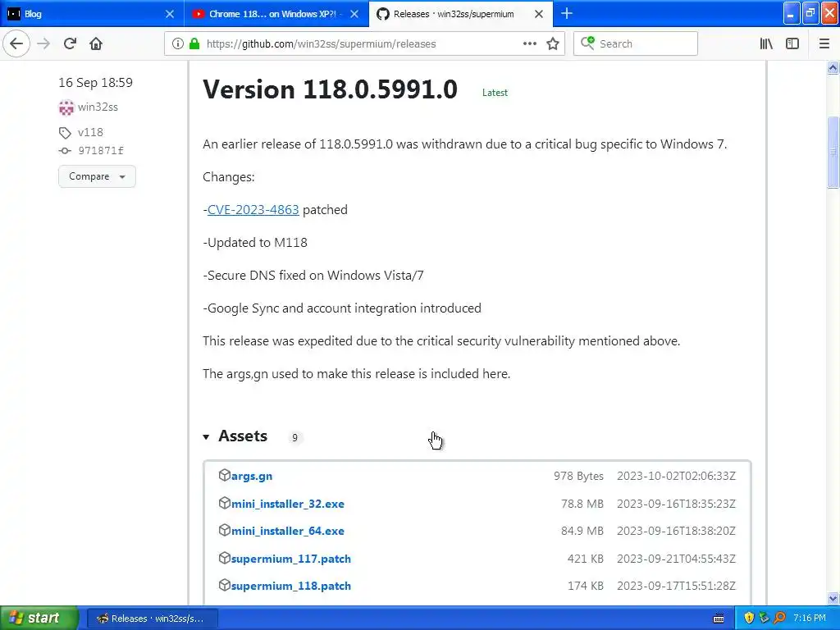
Task: Open the v118 tag link
Action: click(x=90, y=132)
